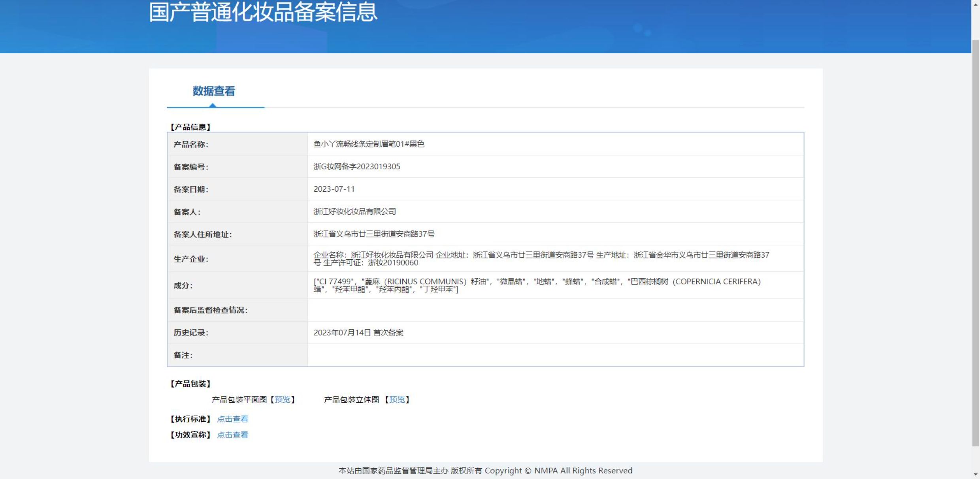Click product name 鱼小丫流畅线条定制眉笔01#黑色
This screenshot has height=479, width=980.
point(369,144)
